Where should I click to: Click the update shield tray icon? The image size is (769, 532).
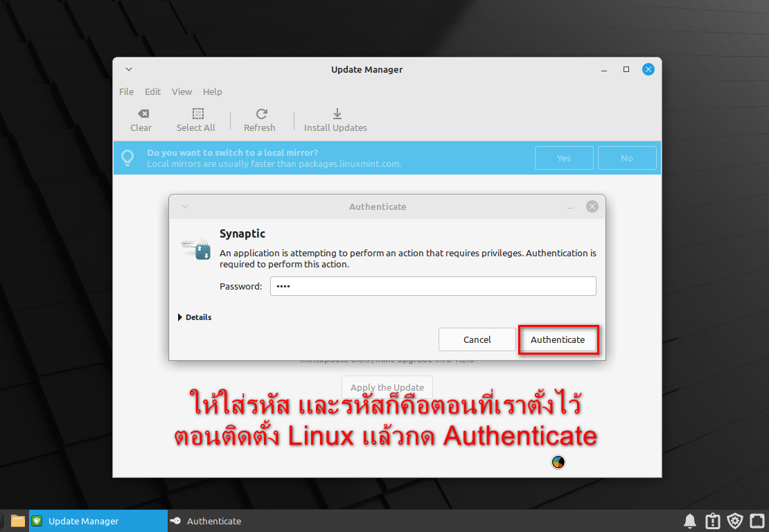pos(734,521)
